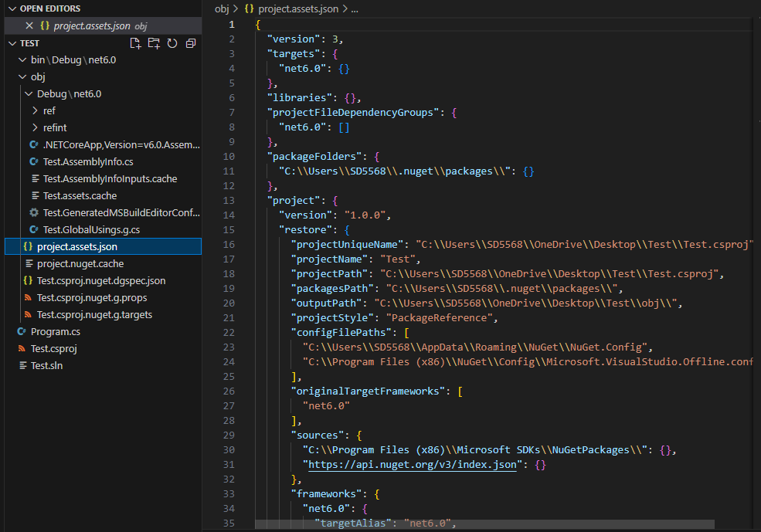The height and width of the screenshot is (532, 761).
Task: Expand the refint folder
Action: pyautogui.click(x=35, y=127)
